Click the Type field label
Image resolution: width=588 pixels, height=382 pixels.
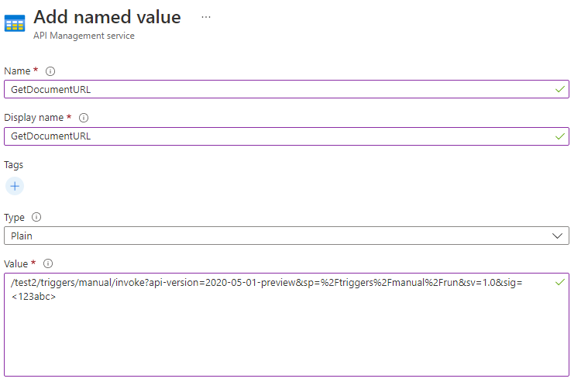[15, 218]
